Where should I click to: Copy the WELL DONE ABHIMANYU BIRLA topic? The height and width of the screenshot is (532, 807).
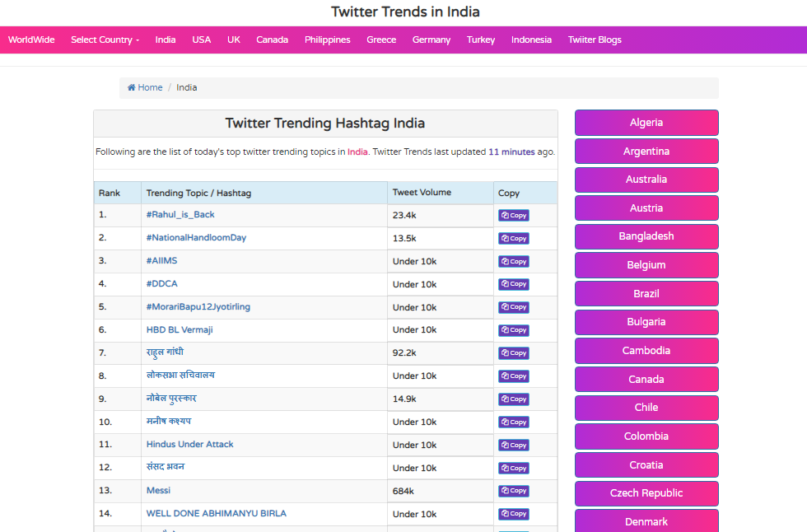tap(514, 514)
